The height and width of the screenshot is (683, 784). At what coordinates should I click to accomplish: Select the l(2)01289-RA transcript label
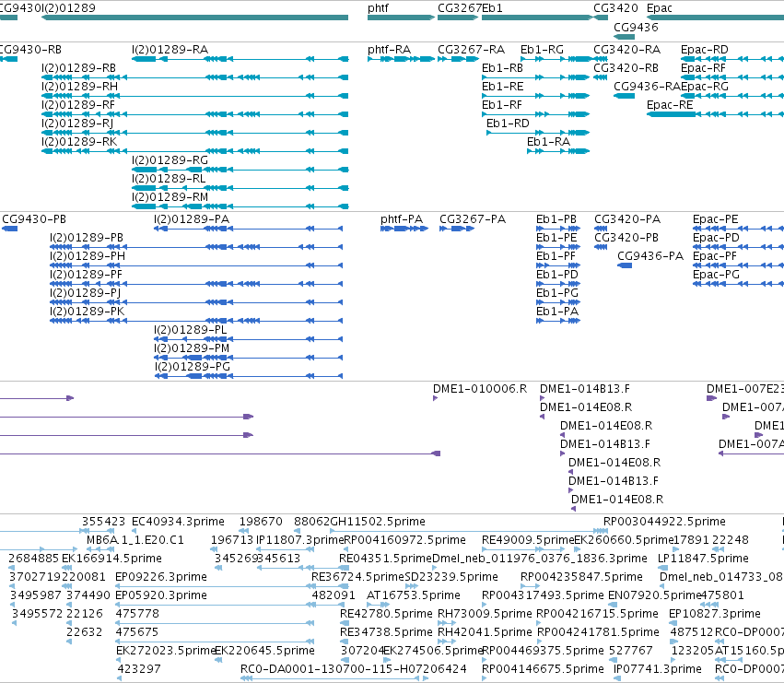click(170, 50)
